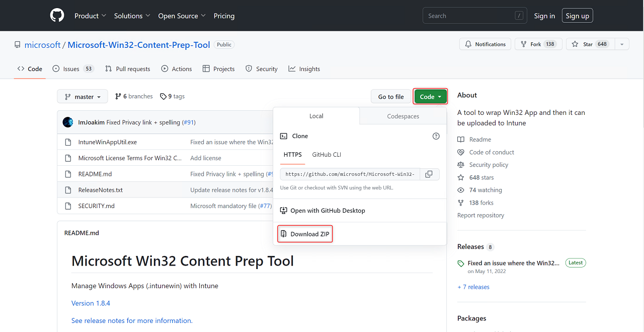Expand the master branch dropdown
644x332 pixels.
point(83,97)
